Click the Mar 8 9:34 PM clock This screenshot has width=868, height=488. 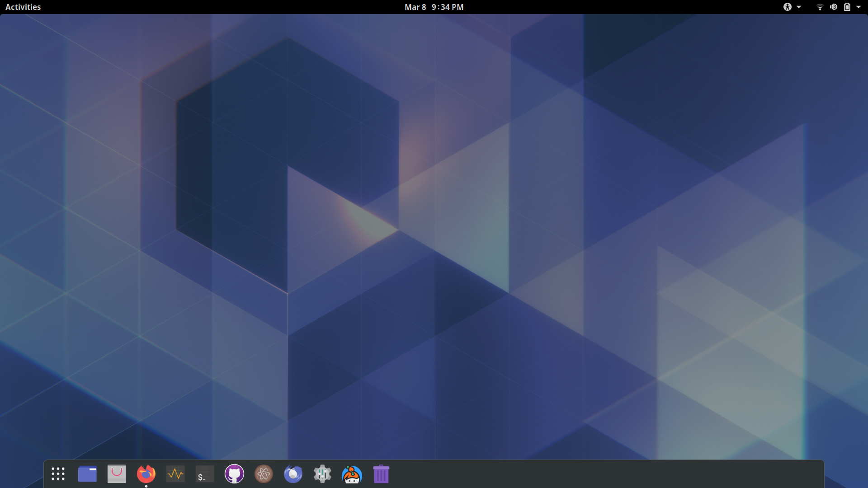pos(434,7)
